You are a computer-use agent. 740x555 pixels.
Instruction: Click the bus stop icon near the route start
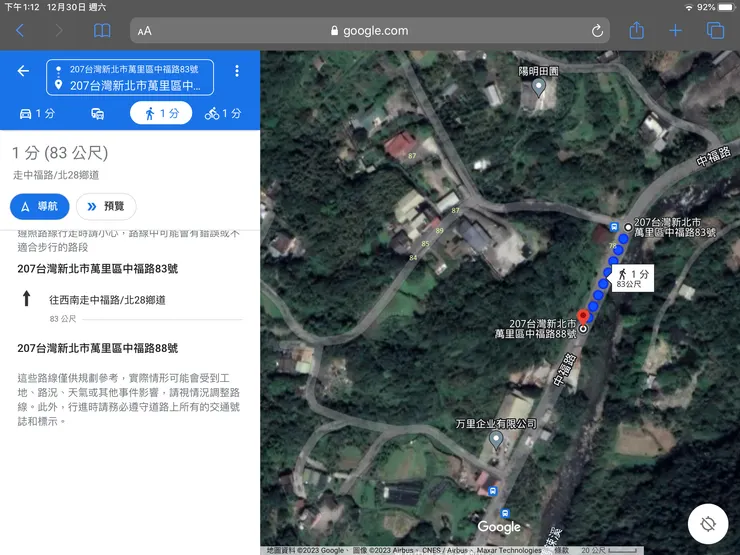click(x=614, y=227)
